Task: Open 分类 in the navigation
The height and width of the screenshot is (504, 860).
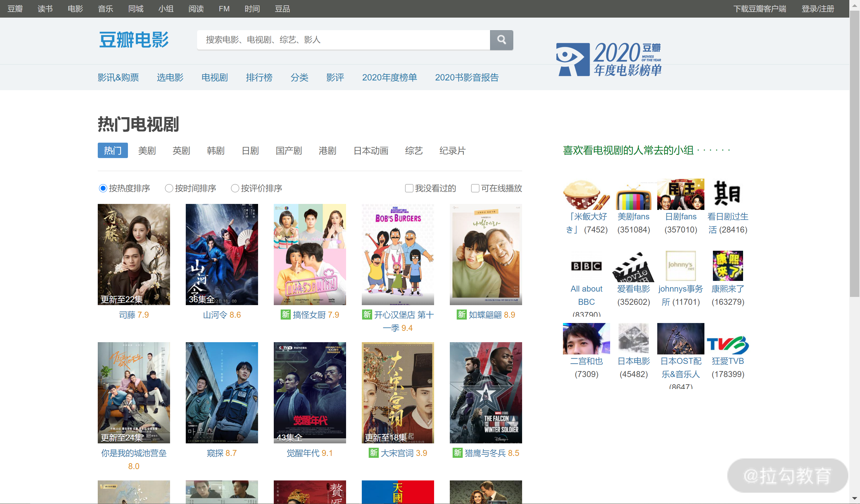Action: (299, 78)
